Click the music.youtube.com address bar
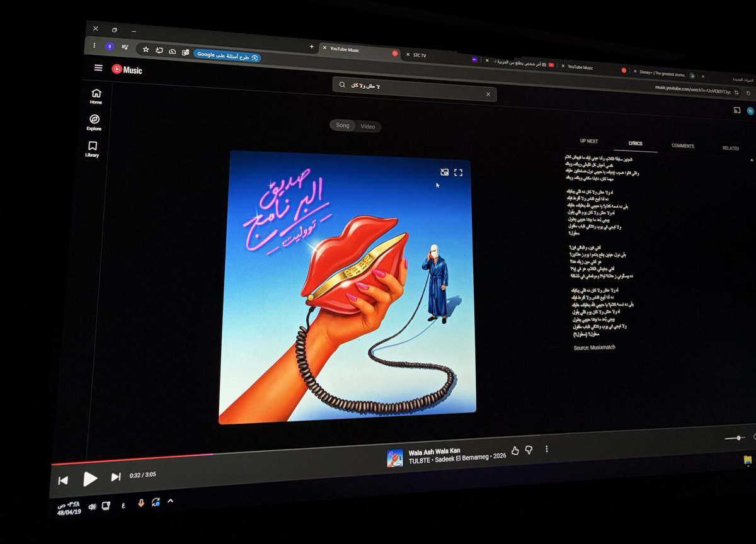The width and height of the screenshot is (756, 544). pos(693,89)
